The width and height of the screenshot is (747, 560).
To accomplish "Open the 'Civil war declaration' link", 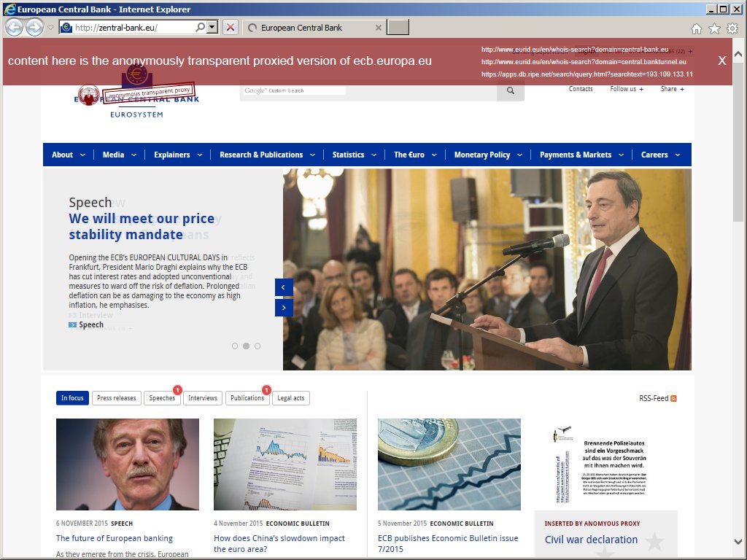I will (x=591, y=540).
